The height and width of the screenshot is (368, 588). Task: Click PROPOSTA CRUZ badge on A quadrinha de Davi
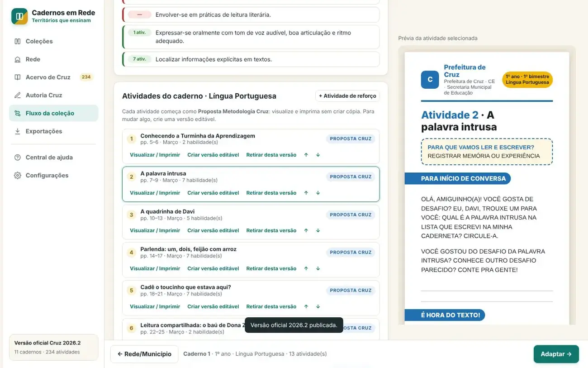(351, 215)
